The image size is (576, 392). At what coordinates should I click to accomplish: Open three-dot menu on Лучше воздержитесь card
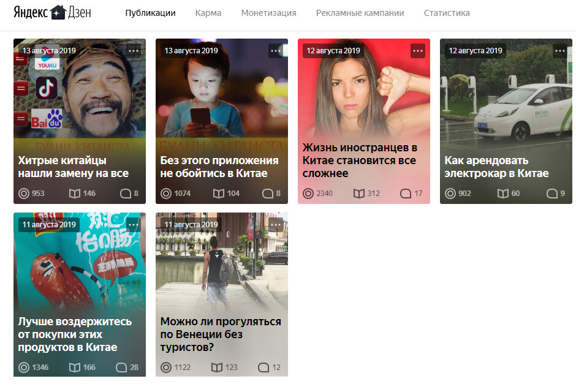coord(134,225)
